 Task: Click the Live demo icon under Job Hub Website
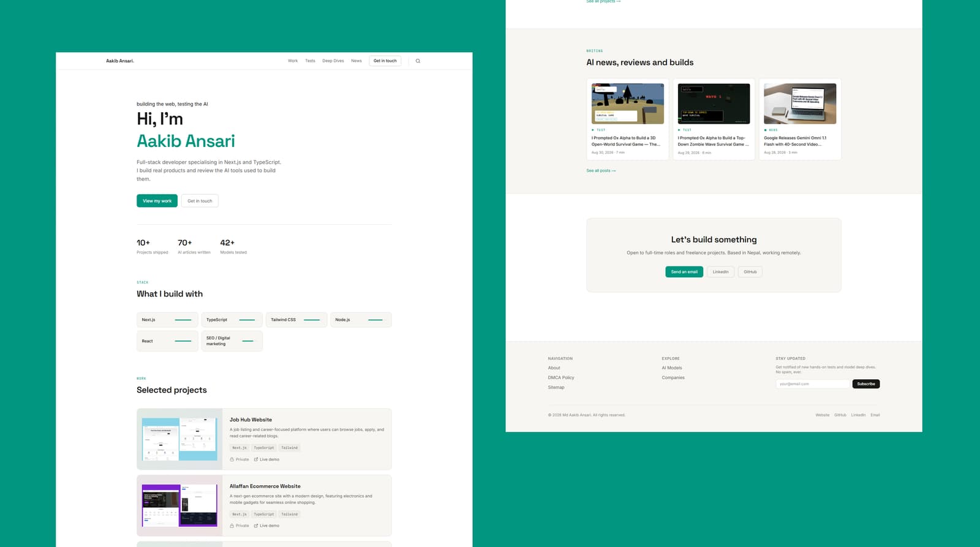256,459
